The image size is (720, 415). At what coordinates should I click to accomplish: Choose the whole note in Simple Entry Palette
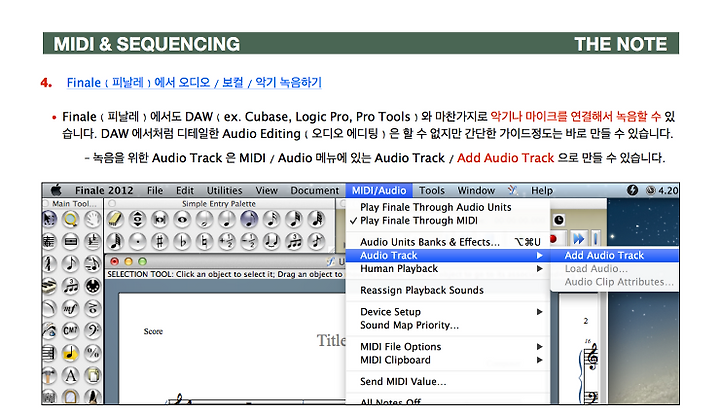pyautogui.click(x=182, y=219)
